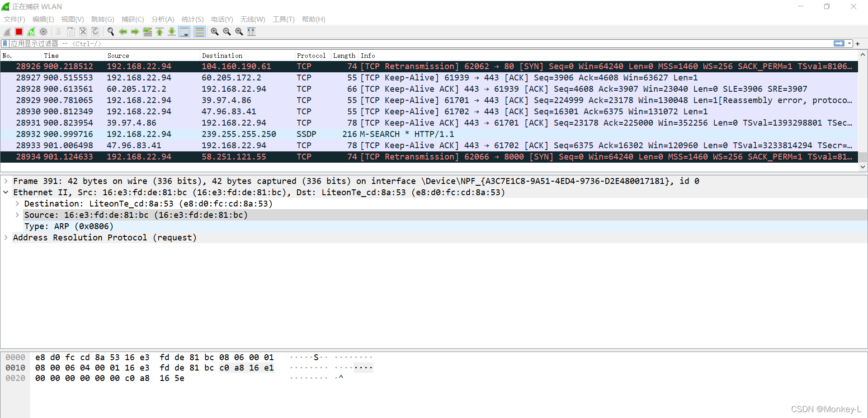Restart the current capture

[31, 32]
